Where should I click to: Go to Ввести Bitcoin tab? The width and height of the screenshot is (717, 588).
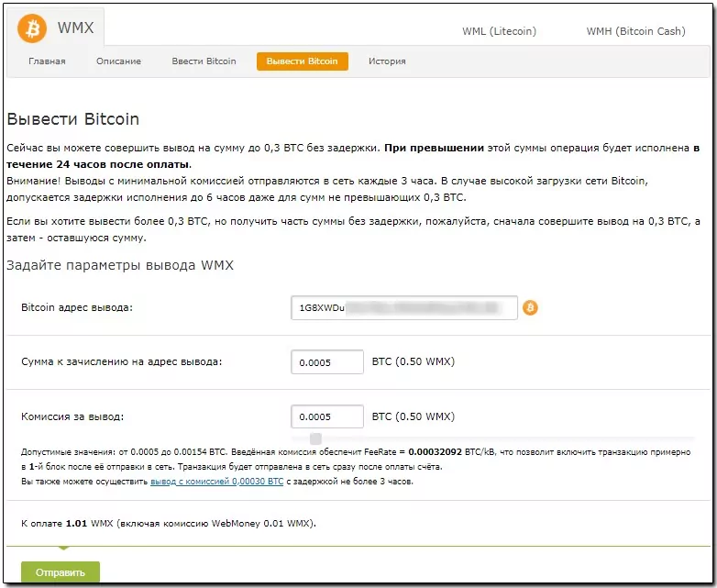[x=204, y=61]
